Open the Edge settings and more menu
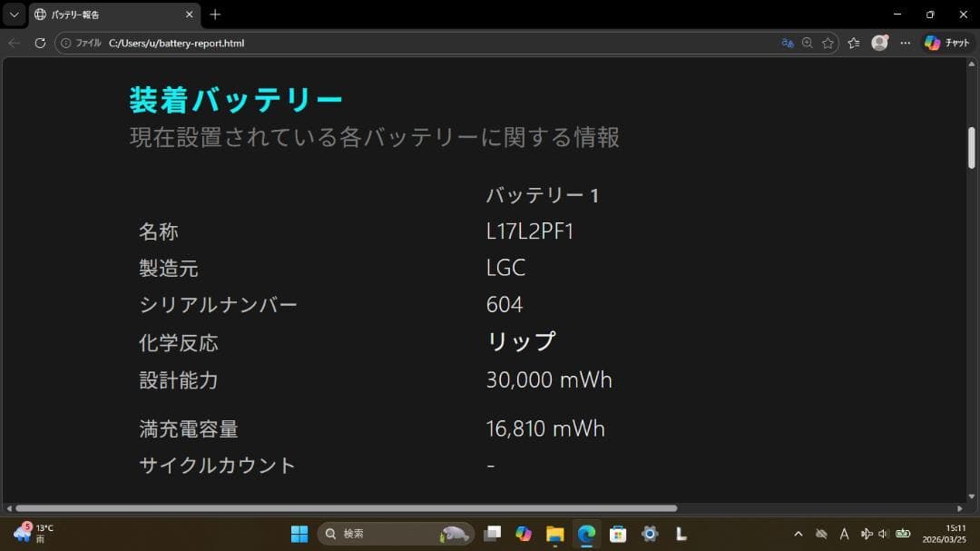Screen dimensions: 980x551 tap(905, 44)
